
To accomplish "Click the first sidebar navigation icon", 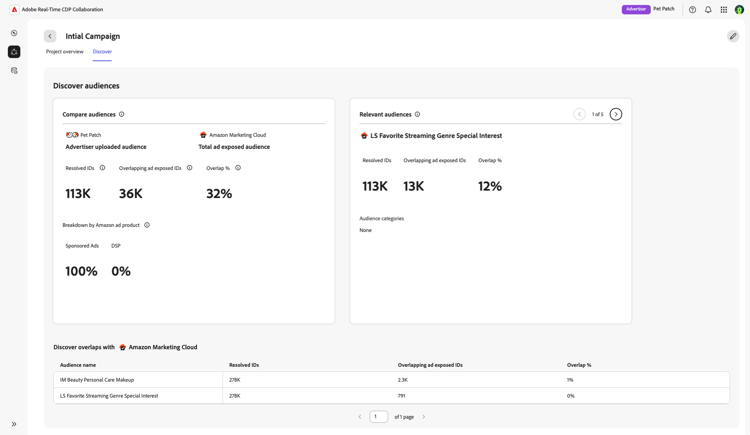I will 14,33.
